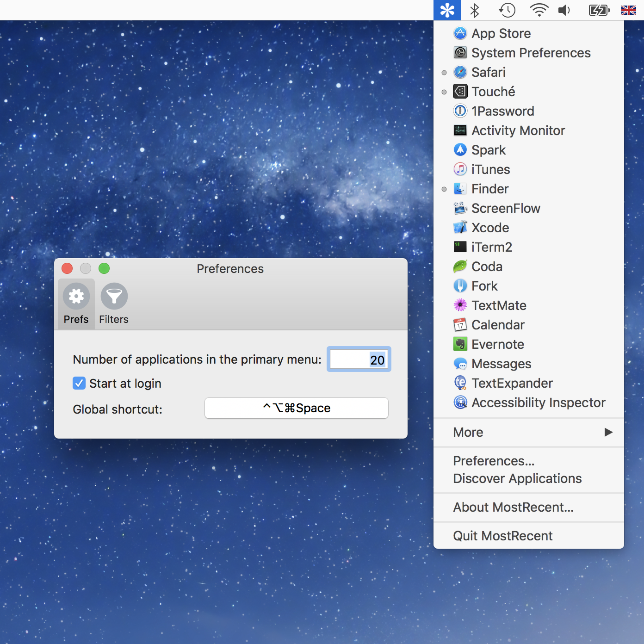Click the Fork app icon
This screenshot has height=644, width=644.
[x=460, y=286]
